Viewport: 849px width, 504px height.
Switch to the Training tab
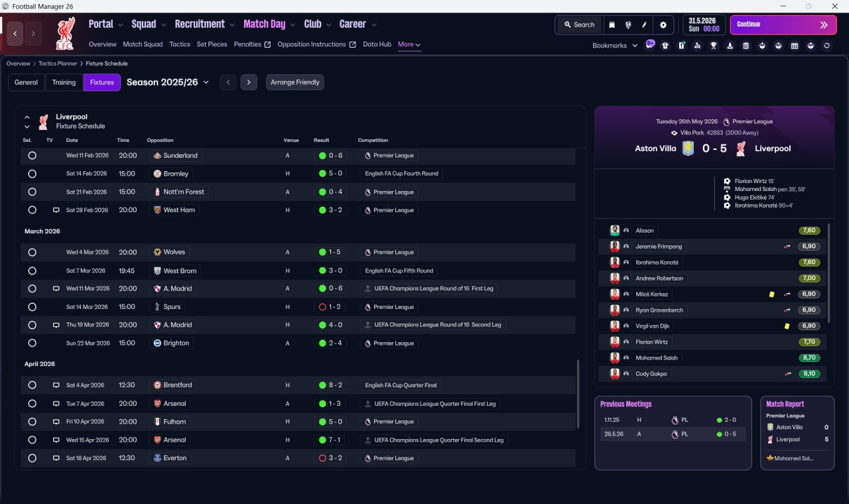[x=64, y=82]
